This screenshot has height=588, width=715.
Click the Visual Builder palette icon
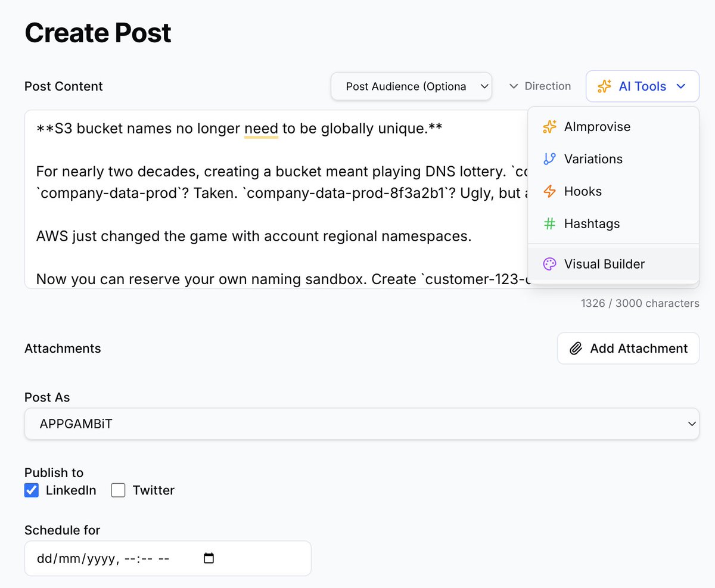[549, 264]
